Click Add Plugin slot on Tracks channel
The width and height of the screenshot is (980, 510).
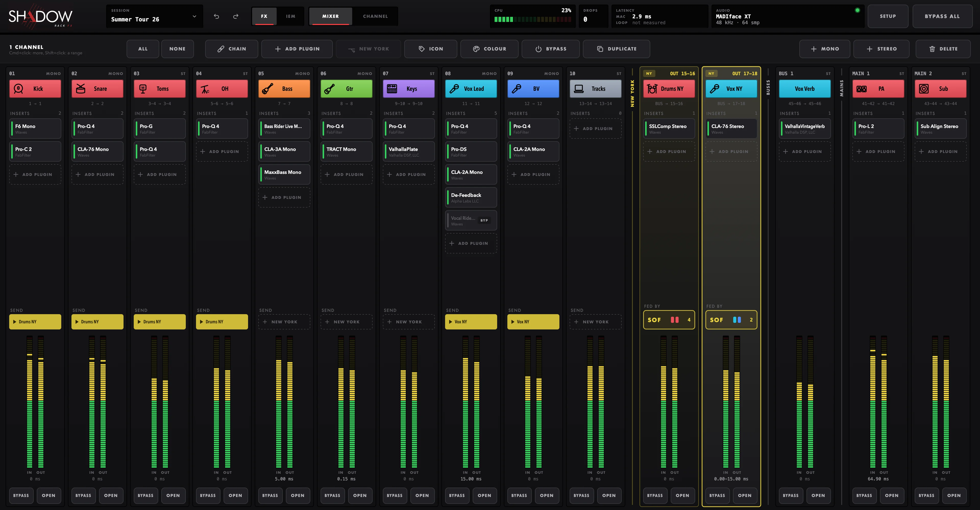[x=595, y=129]
